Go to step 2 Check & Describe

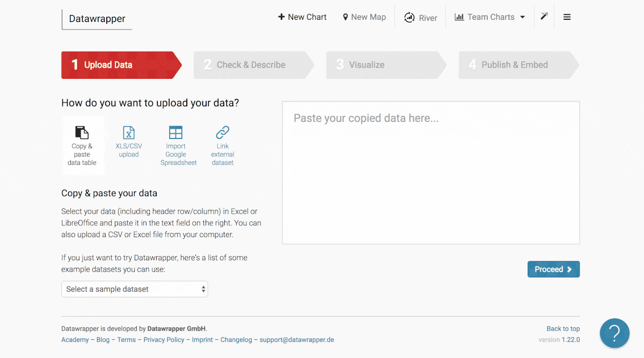pyautogui.click(x=254, y=65)
